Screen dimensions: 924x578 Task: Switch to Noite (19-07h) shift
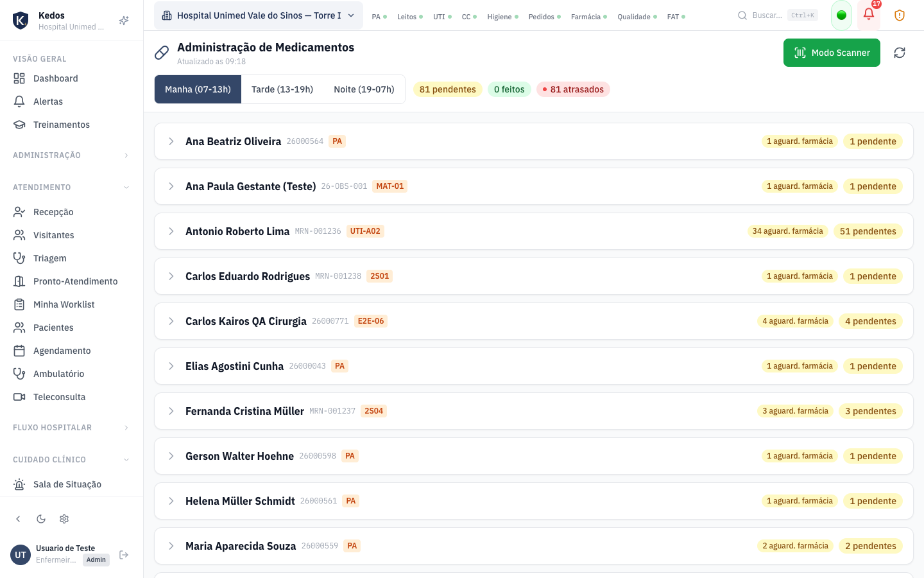pos(364,89)
